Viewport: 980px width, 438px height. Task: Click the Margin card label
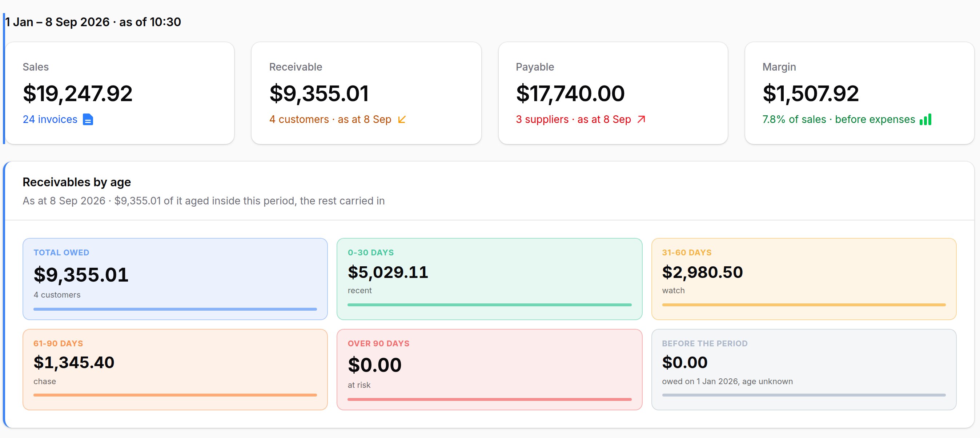(779, 67)
